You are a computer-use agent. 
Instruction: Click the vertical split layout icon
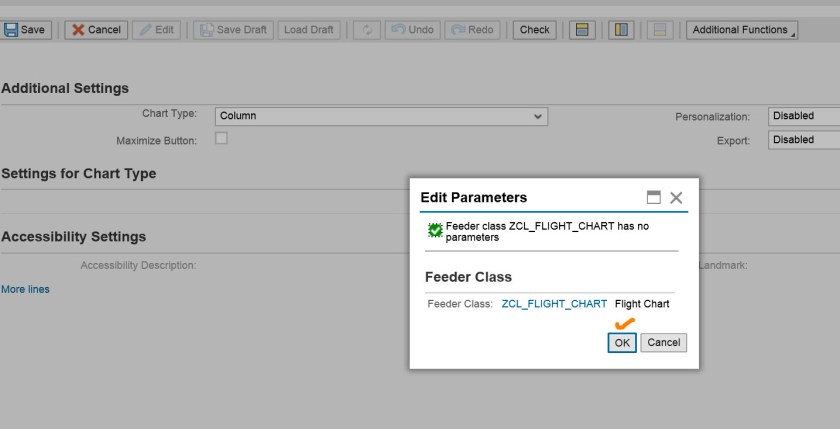[621, 30]
